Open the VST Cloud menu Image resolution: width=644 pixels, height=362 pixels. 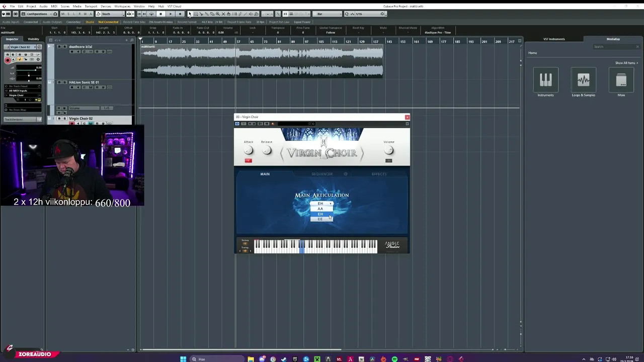click(x=174, y=7)
